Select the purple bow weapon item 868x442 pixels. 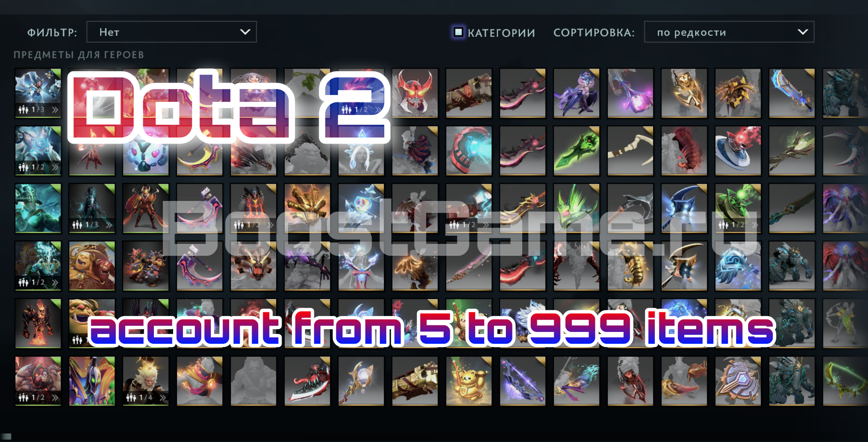(x=523, y=381)
